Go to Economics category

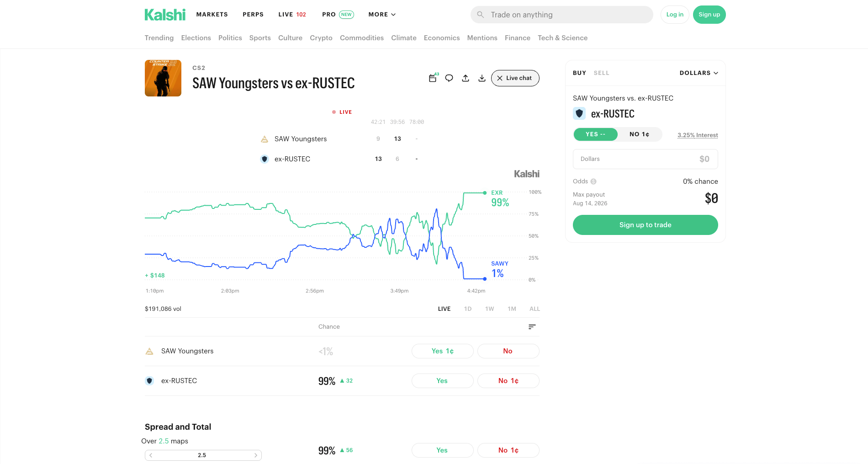tap(442, 38)
